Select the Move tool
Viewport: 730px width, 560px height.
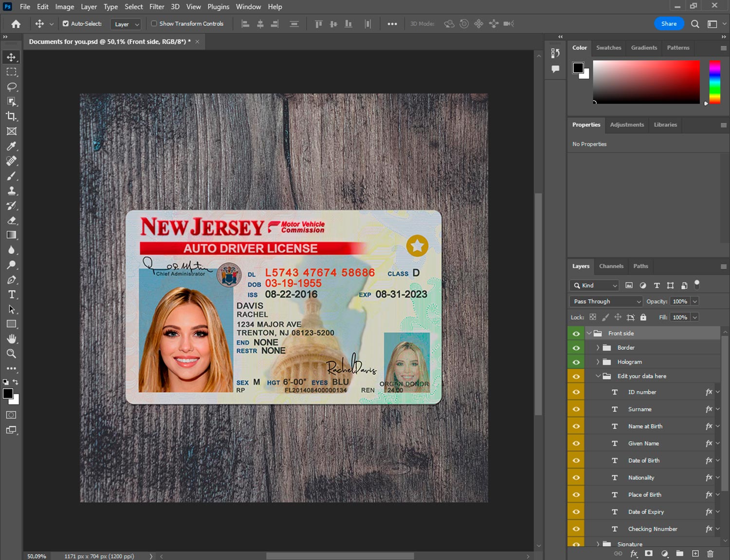click(11, 57)
